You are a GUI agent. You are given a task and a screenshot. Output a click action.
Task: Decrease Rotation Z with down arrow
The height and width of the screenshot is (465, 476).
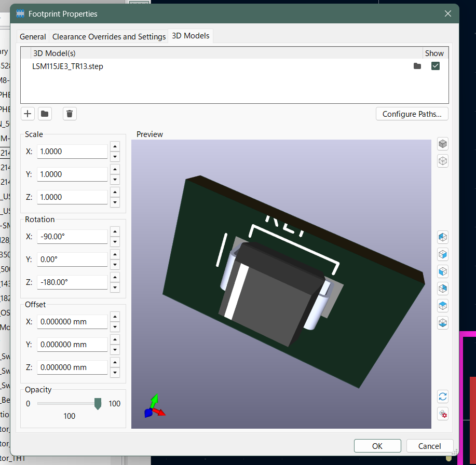pos(115,288)
